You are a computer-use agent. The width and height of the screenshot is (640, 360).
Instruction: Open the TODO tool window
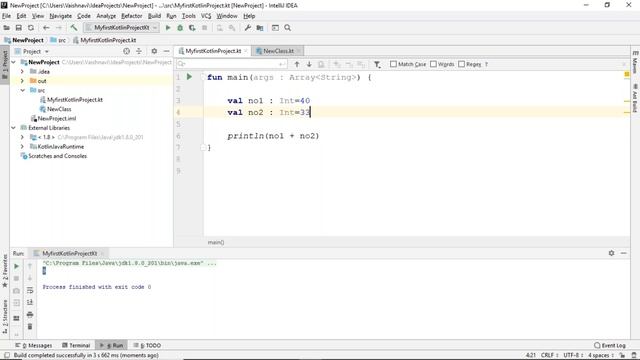(x=147, y=345)
